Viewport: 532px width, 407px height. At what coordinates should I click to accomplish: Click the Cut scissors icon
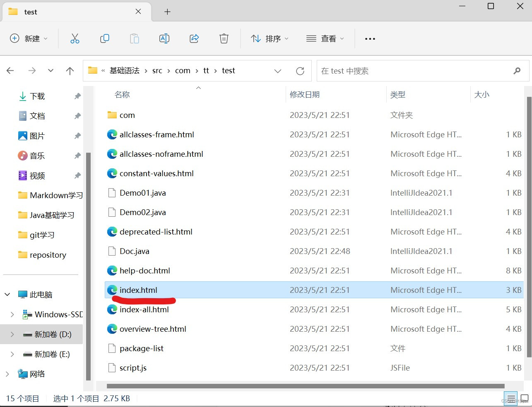(x=75, y=38)
